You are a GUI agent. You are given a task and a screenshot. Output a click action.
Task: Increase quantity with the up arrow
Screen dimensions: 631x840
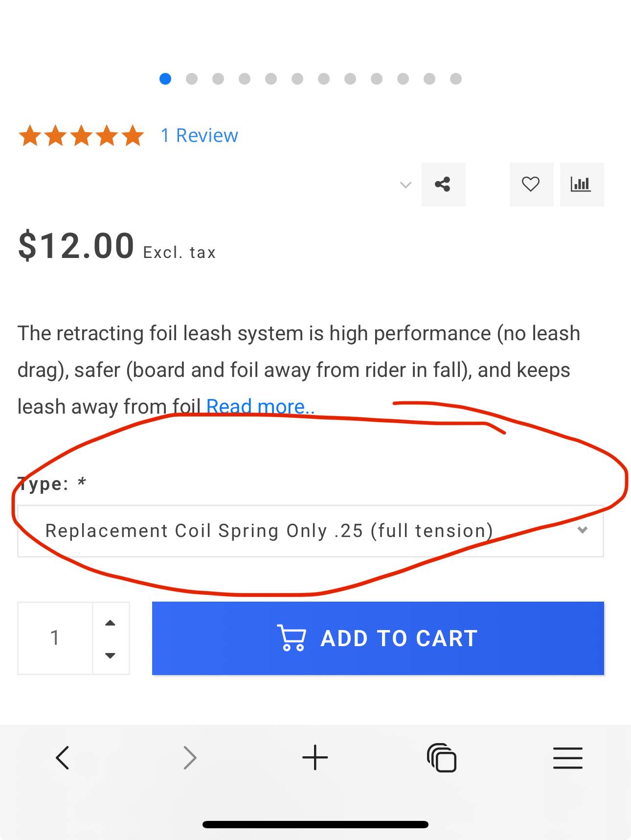(x=111, y=623)
